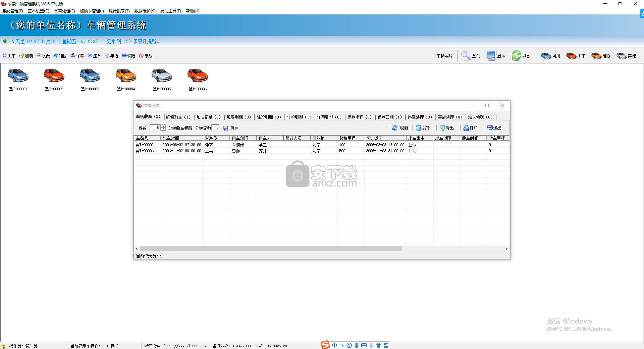This screenshot has width=644, height=349.
Task: Filter by 维修 orange car icon at right
Action: [596, 56]
